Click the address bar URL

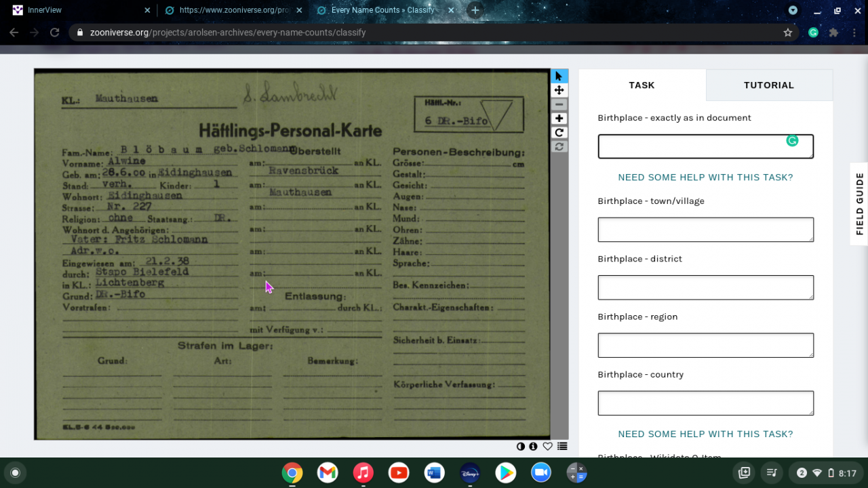[228, 33]
